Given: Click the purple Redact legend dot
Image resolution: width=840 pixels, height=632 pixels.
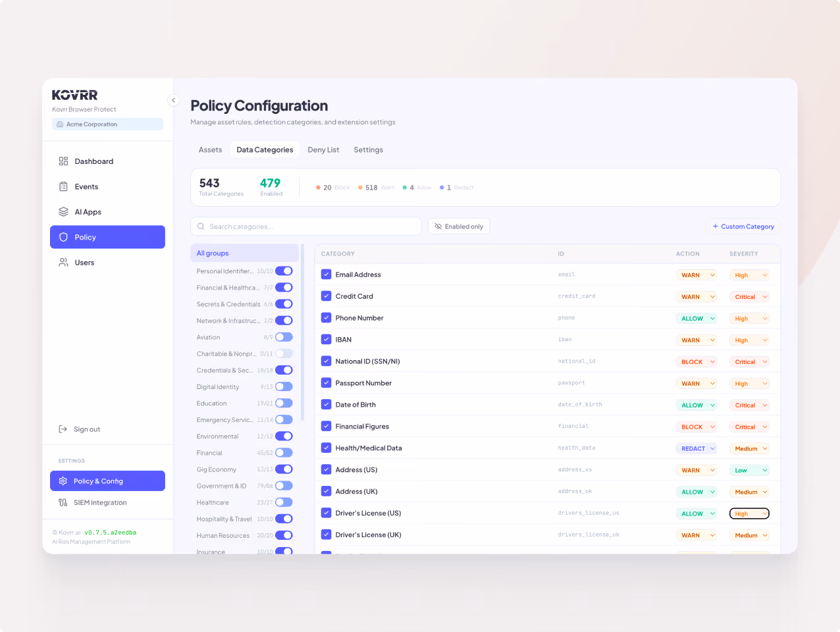Looking at the screenshot, I should (442, 188).
